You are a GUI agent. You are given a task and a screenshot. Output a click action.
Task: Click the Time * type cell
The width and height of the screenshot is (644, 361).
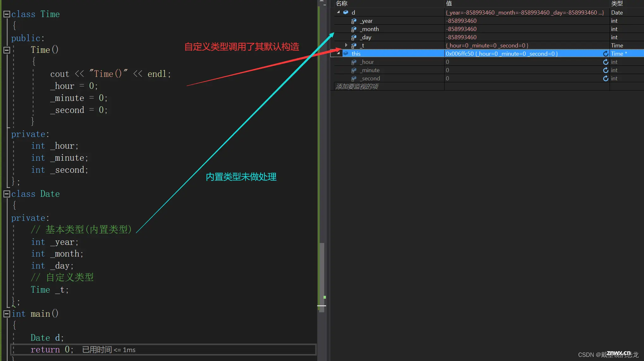(627, 54)
